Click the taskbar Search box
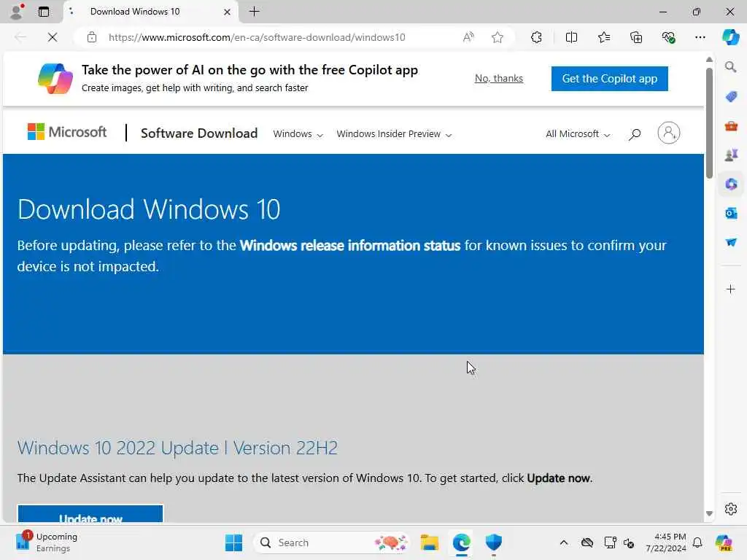Viewport: 747px width, 560px height. [333, 542]
